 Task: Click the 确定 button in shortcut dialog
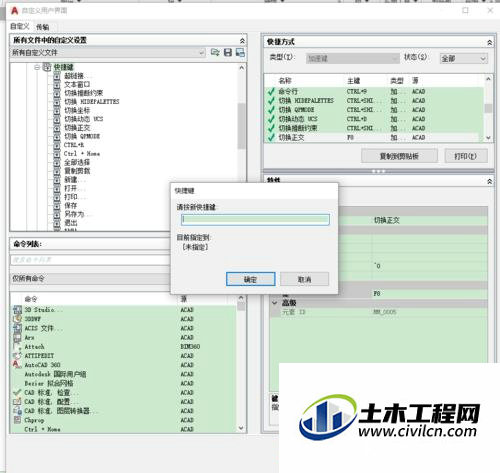[251, 279]
